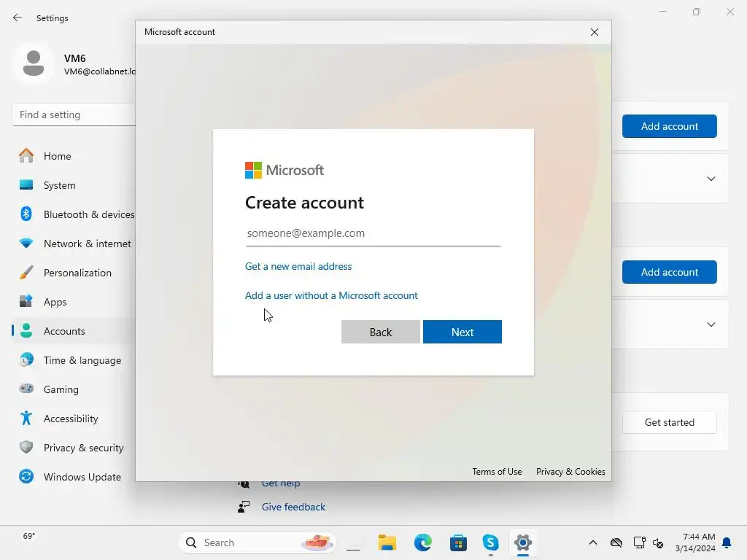The image size is (747, 560).
Task: Click Add a user without a Microsoft account
Action: 331,295
